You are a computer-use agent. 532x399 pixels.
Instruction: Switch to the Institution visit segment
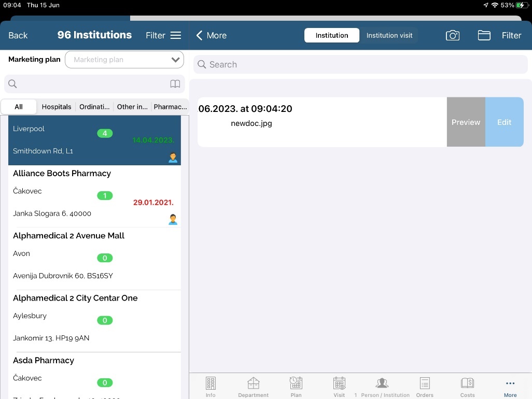click(389, 35)
